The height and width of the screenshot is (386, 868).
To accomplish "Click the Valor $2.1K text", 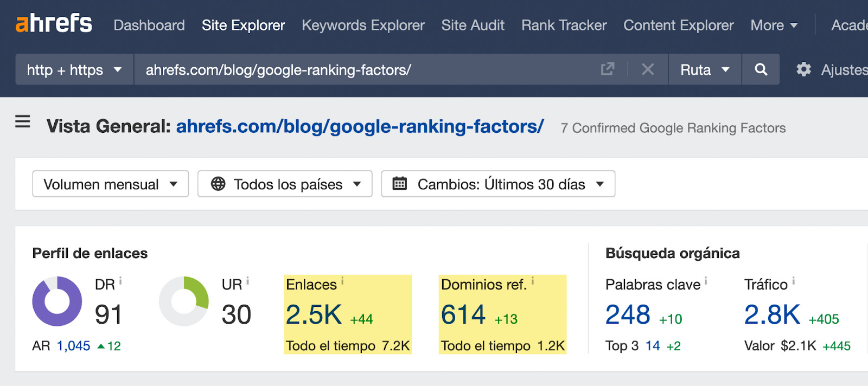I will coord(780,346).
